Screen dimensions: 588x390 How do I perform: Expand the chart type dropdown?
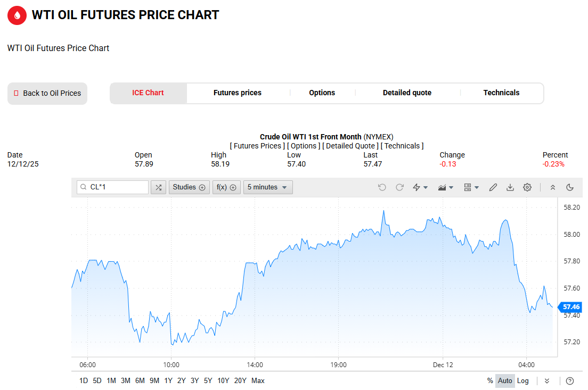tap(446, 187)
